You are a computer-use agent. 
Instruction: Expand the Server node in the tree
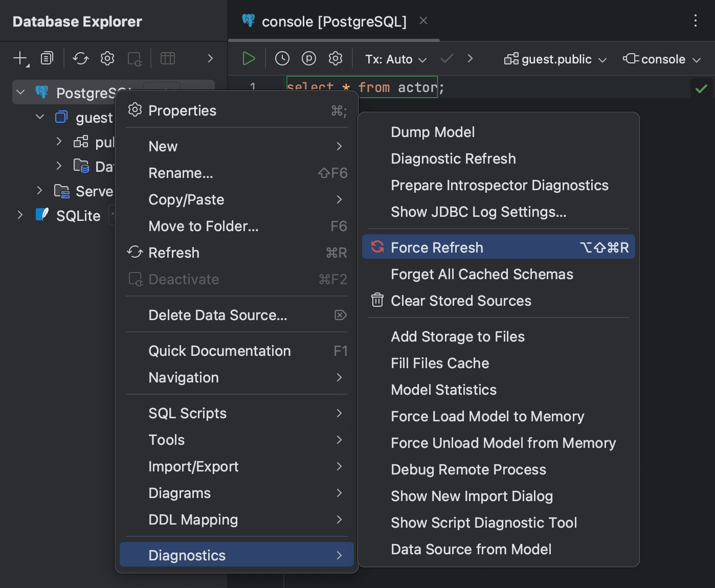click(x=40, y=190)
